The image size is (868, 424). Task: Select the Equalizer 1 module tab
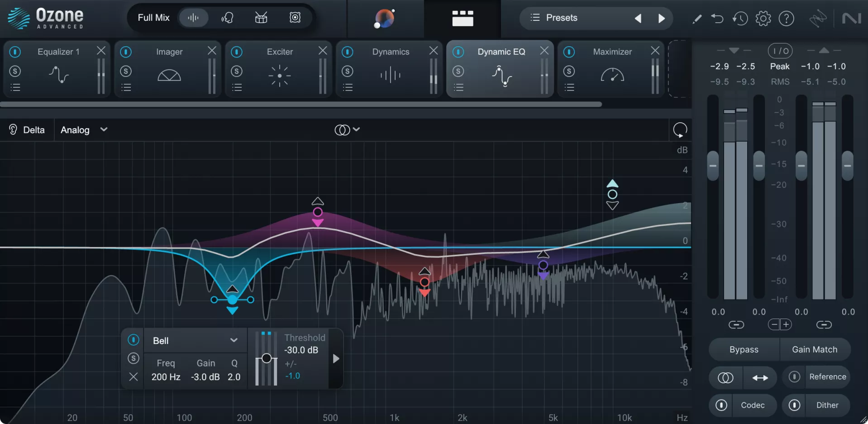(57, 69)
